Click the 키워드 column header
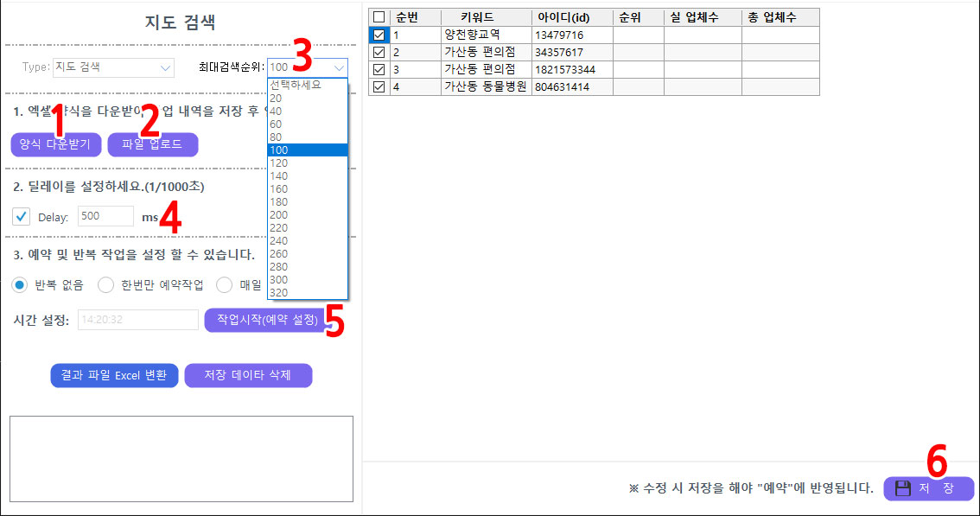This screenshot has width=980, height=516. [x=477, y=17]
